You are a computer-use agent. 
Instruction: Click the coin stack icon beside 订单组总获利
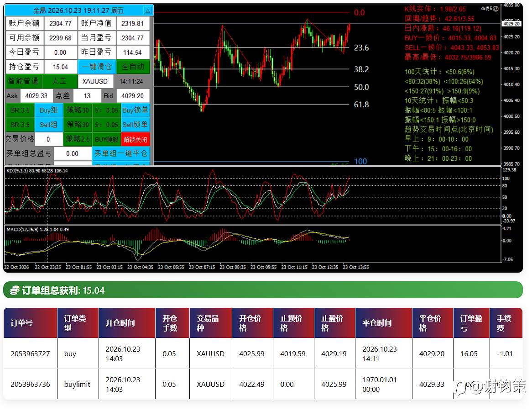[x=14, y=290]
